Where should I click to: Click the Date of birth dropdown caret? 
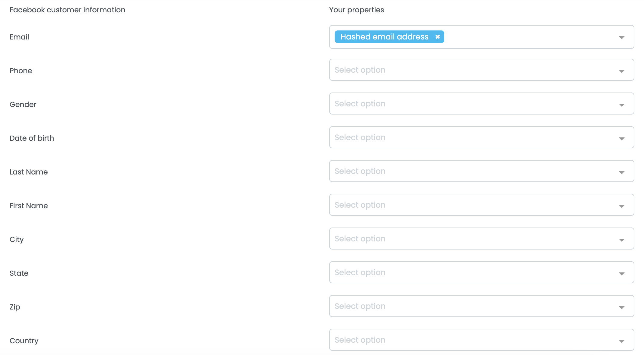tap(621, 139)
